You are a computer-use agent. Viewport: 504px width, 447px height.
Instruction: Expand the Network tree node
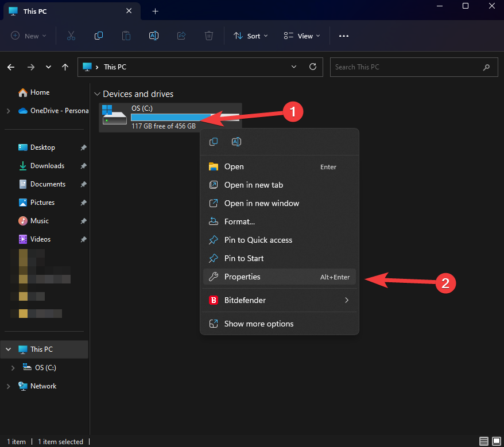coord(8,386)
